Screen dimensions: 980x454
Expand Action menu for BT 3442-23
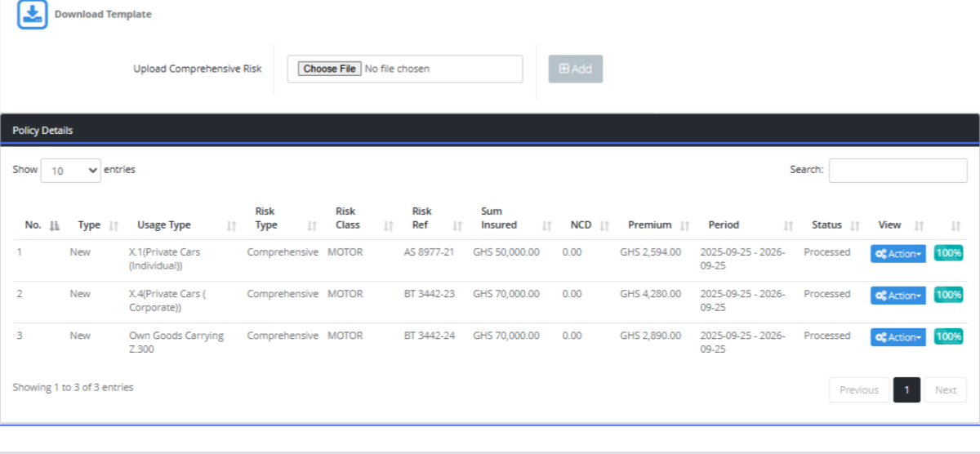click(898, 296)
